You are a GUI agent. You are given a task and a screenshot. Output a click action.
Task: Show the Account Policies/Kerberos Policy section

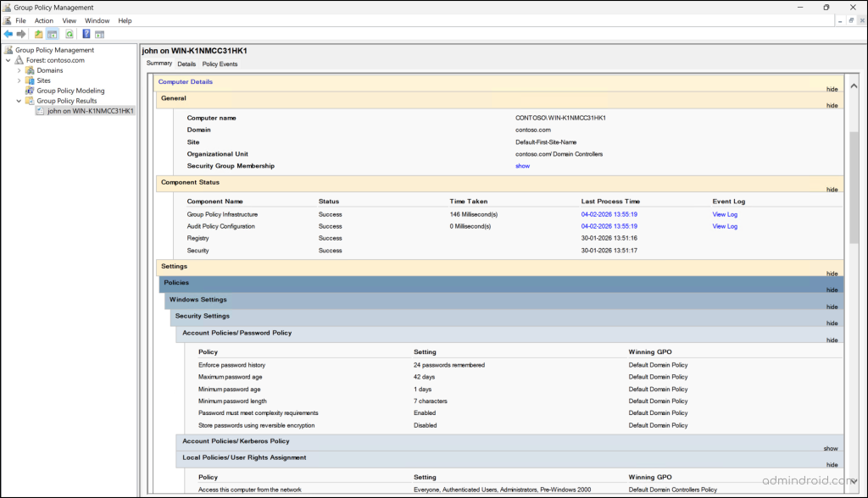[x=830, y=448]
